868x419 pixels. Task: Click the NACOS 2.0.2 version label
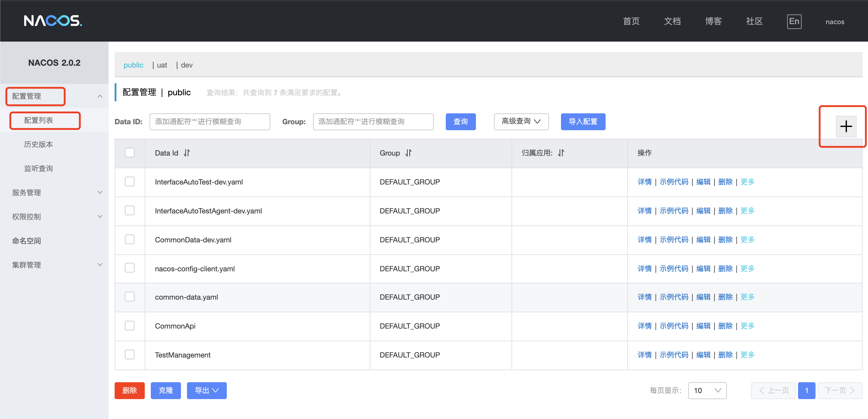[54, 63]
